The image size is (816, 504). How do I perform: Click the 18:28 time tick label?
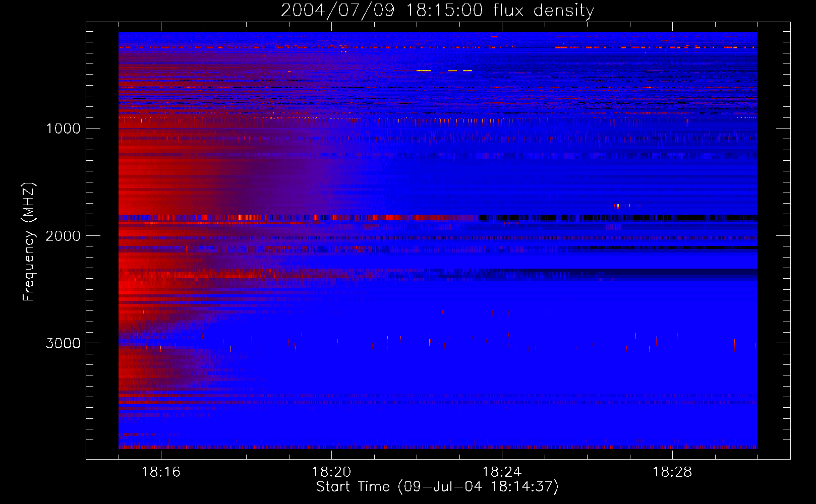point(672,472)
